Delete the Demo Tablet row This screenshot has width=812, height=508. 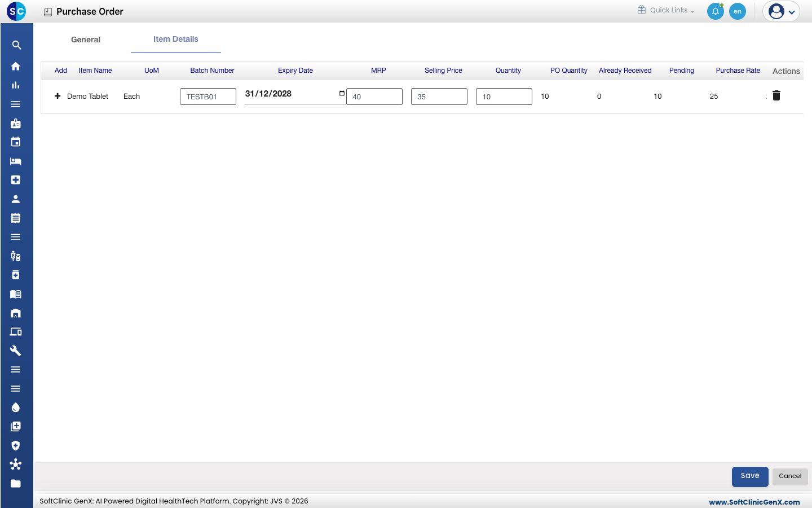click(x=776, y=96)
